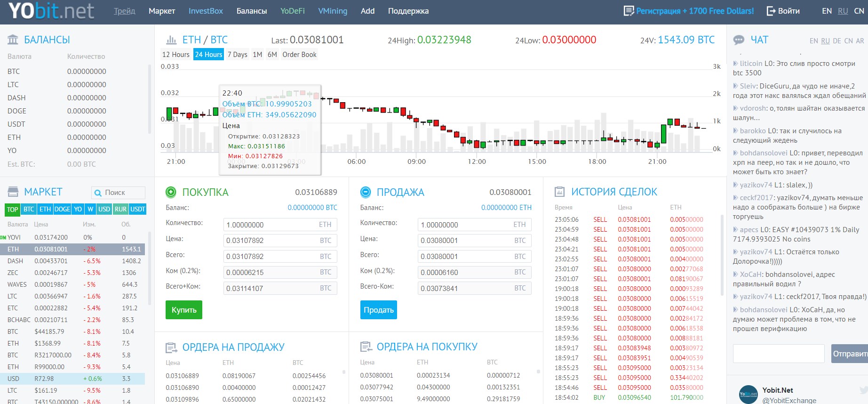The height and width of the screenshot is (404, 868).
Task: Click the liticoin username in chat
Action: click(x=751, y=63)
